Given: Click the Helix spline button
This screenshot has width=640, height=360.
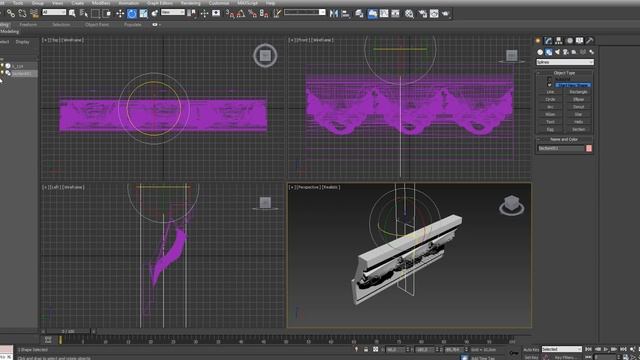Looking at the screenshot, I should tap(578, 122).
